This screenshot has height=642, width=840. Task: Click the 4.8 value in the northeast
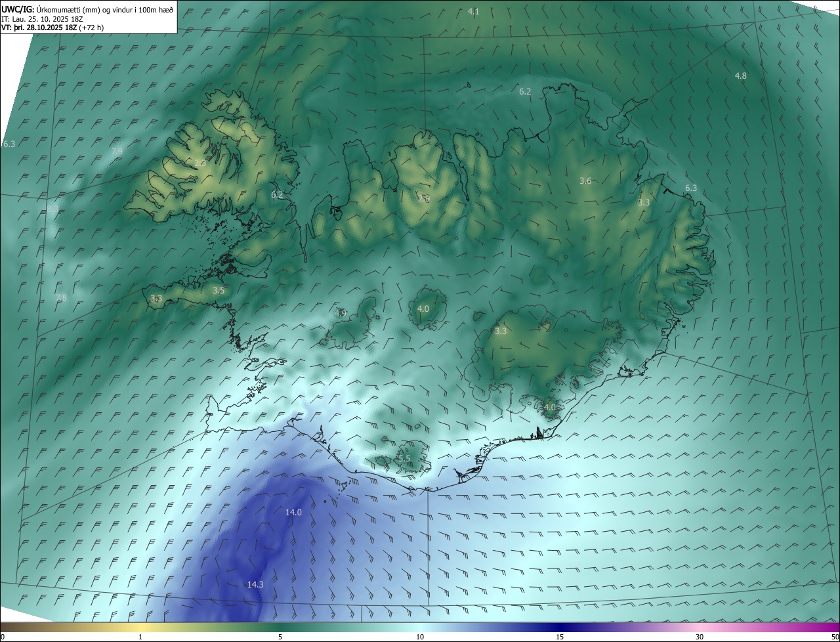(x=740, y=76)
